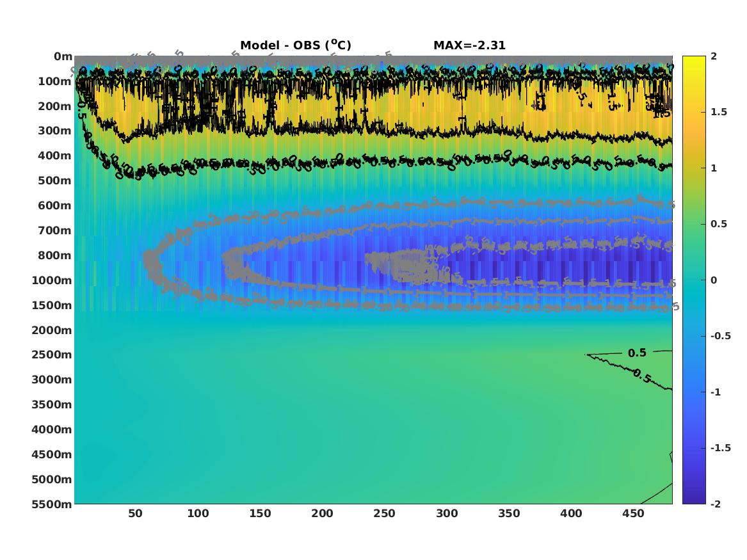This screenshot has height=560, width=747.
Task: Click the '4000m' depth tick label
Action: tap(52, 429)
